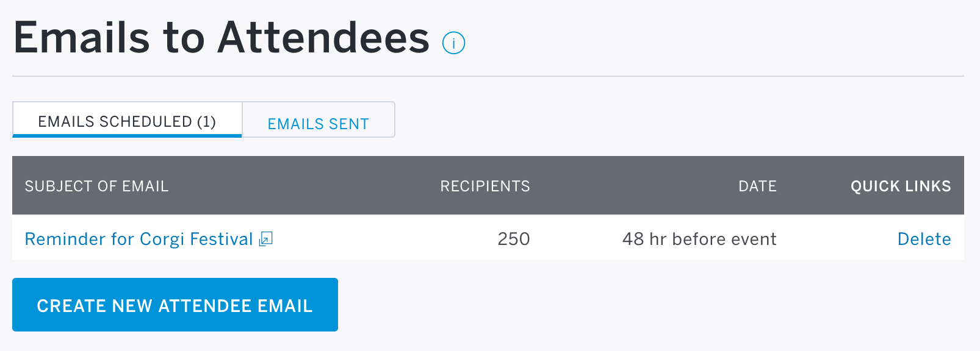Open the Reminder for Corgi Festival email
980x351 pixels.
pos(139,239)
